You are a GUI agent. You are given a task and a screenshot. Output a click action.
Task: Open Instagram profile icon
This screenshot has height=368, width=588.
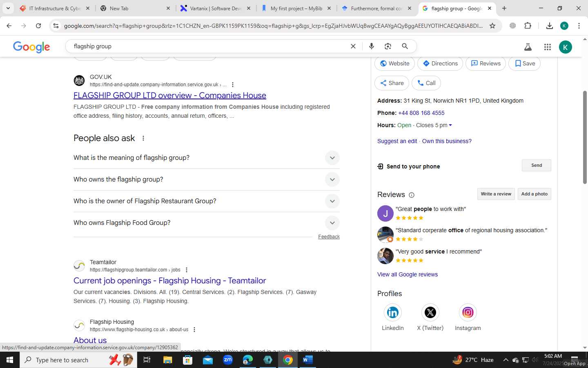point(468,312)
